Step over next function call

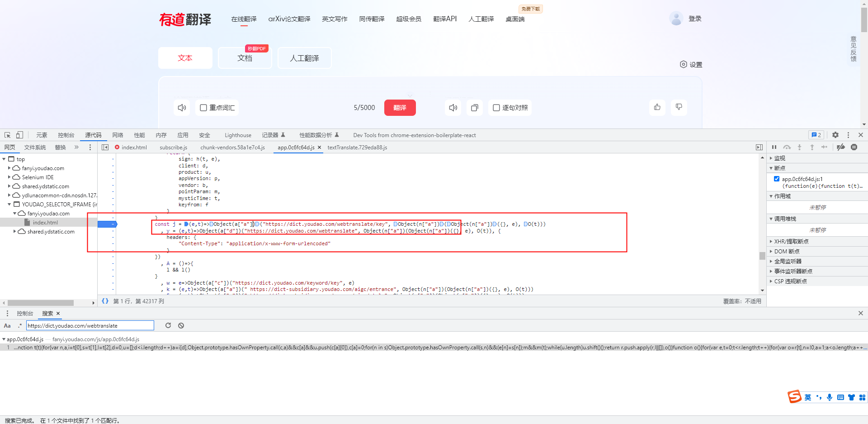click(787, 147)
